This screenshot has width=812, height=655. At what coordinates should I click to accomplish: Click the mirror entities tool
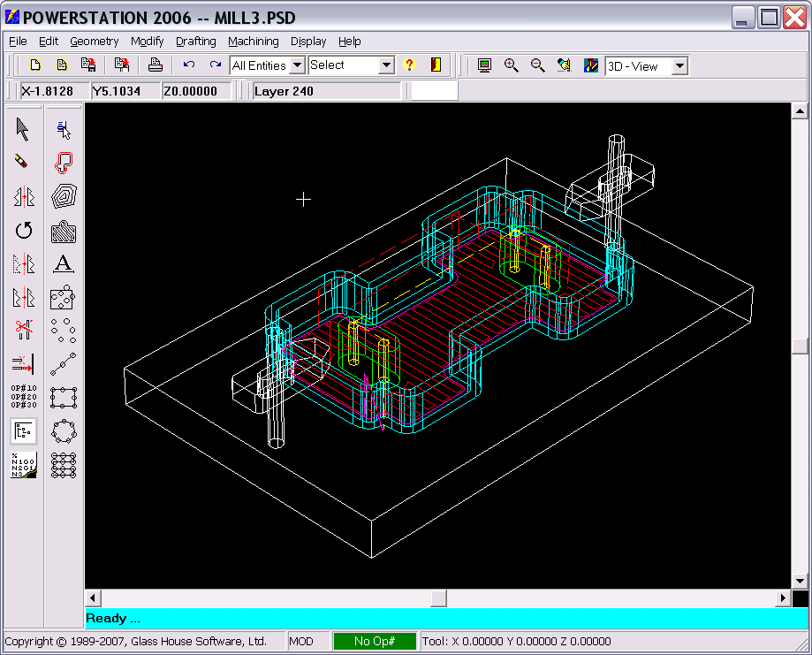click(x=24, y=197)
